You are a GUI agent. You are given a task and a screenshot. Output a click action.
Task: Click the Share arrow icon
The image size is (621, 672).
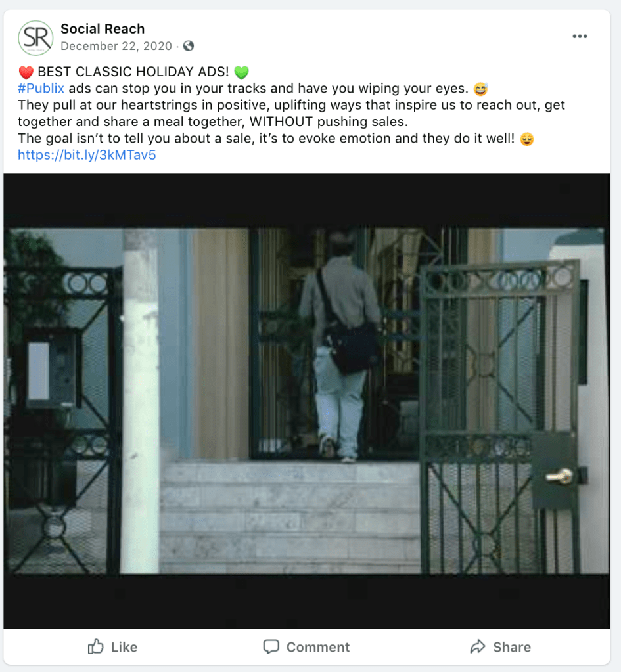[x=477, y=647]
